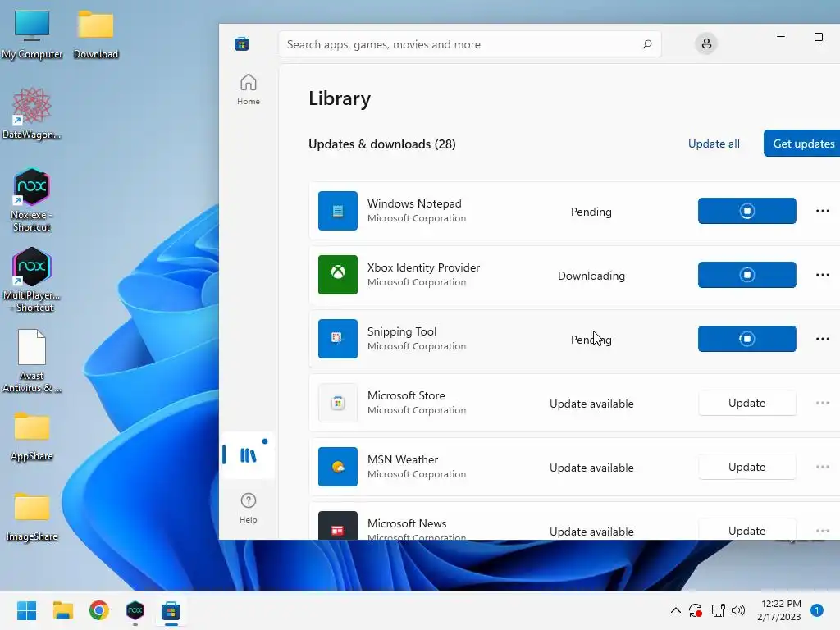Open the Nox.exe shortcut on desktop
This screenshot has width=840, height=630.
click(32, 200)
